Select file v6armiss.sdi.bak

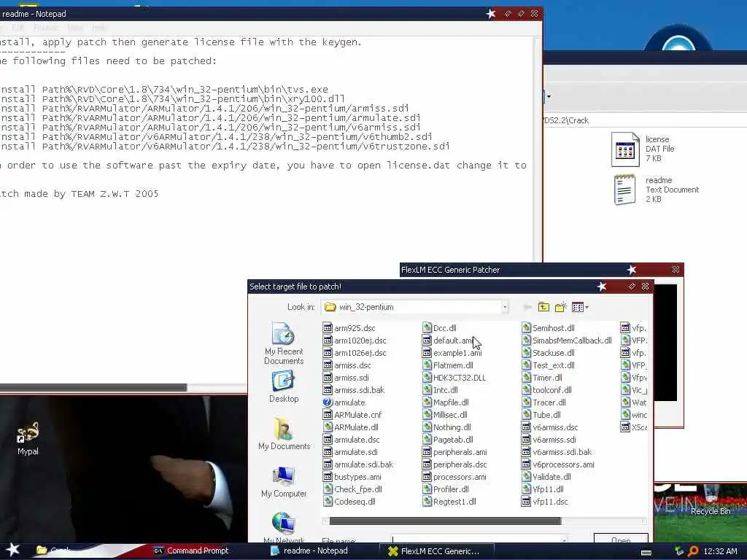pyautogui.click(x=557, y=452)
